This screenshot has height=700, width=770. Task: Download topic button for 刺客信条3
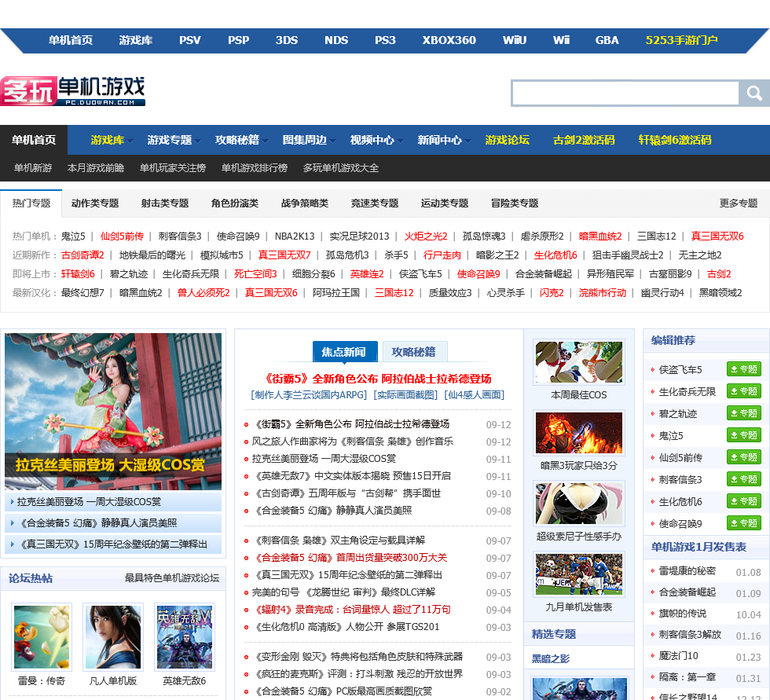pos(743,479)
